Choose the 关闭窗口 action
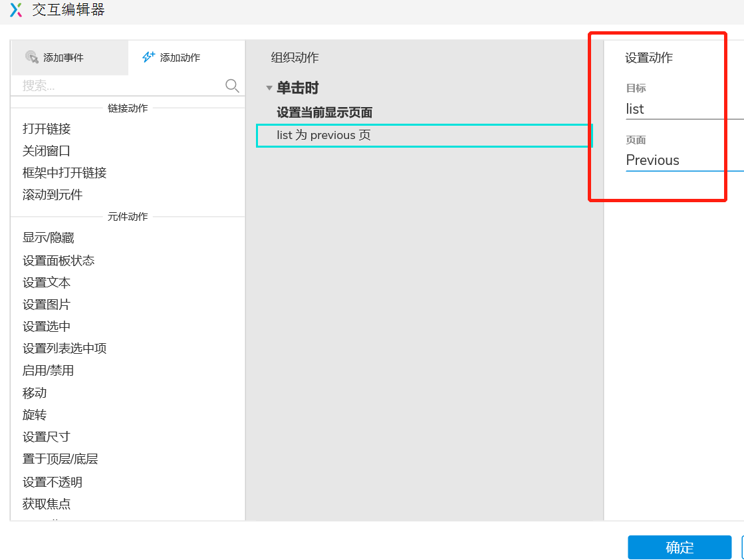Viewport: 744px width, 560px height. pos(47,151)
